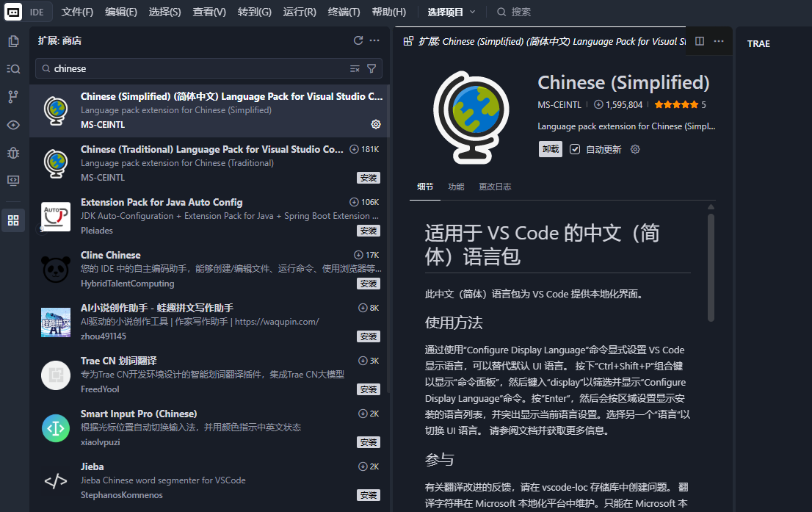Install the Jieba extension
This screenshot has height=512, width=812.
point(369,495)
